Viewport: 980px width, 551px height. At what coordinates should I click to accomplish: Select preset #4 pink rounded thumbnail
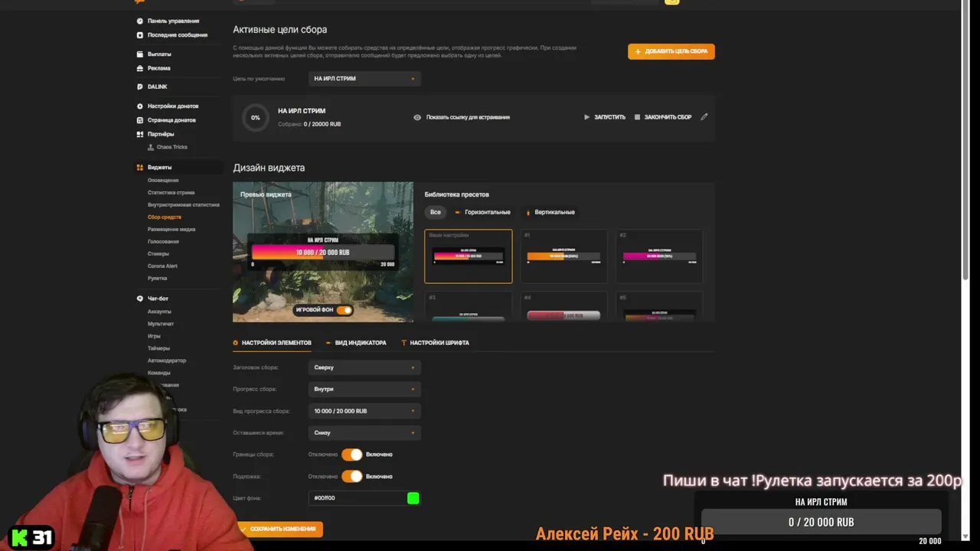click(x=563, y=307)
